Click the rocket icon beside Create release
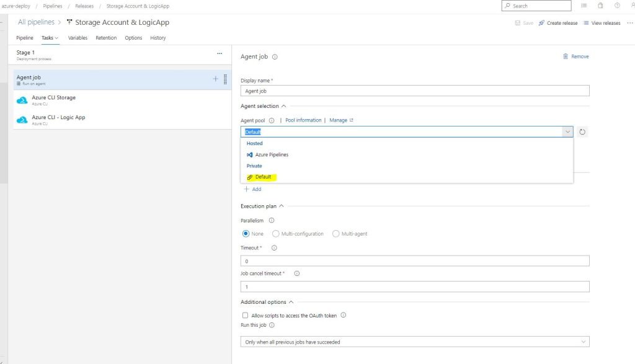This screenshot has height=364, width=635. (x=541, y=23)
